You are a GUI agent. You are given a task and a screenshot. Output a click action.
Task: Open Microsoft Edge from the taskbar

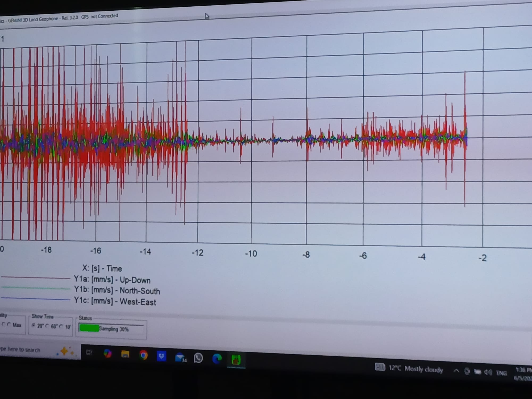217,359
